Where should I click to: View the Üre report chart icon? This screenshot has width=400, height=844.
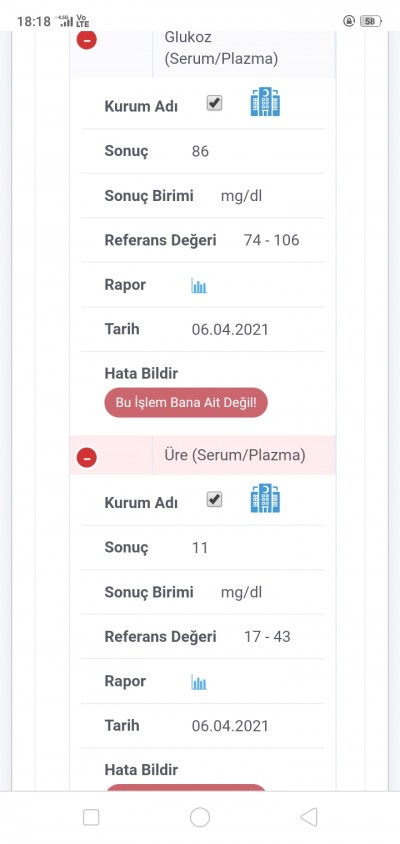(199, 683)
